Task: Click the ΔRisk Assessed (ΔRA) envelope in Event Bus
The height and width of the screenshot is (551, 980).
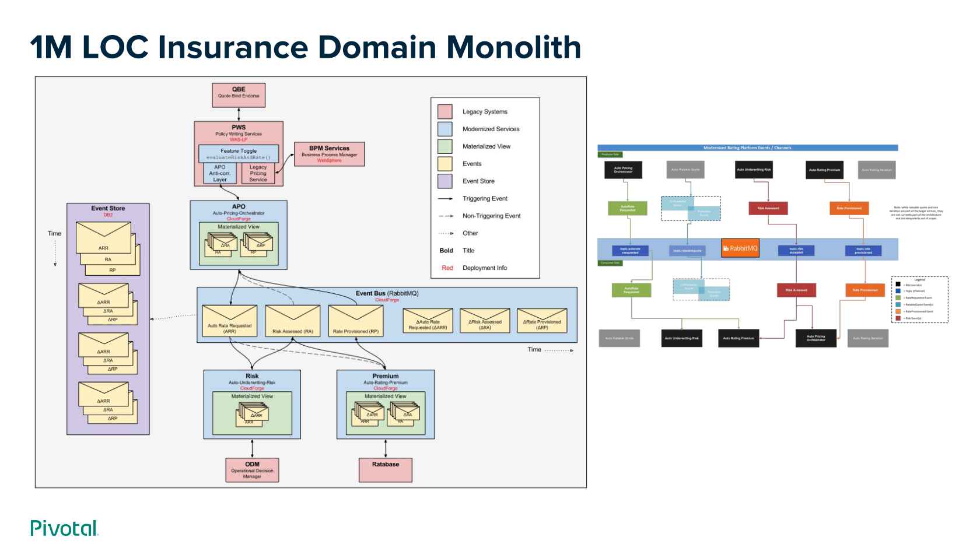Action: (x=486, y=320)
